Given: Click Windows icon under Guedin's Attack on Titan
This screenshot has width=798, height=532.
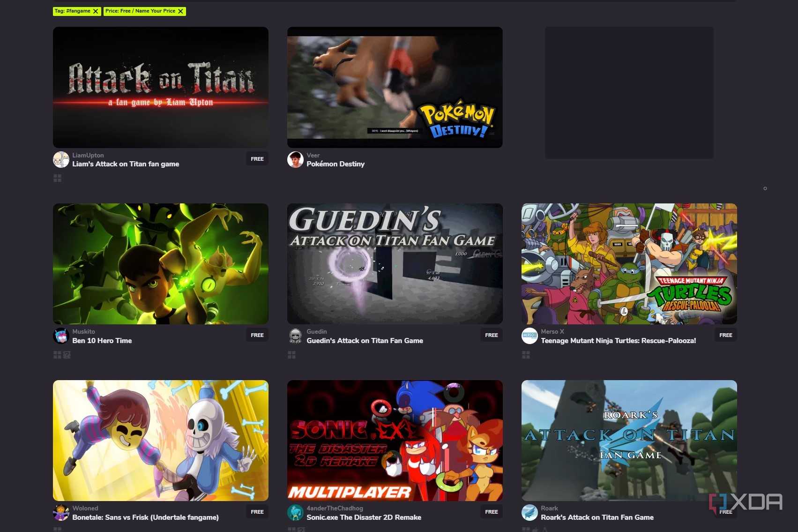Looking at the screenshot, I should (x=291, y=355).
